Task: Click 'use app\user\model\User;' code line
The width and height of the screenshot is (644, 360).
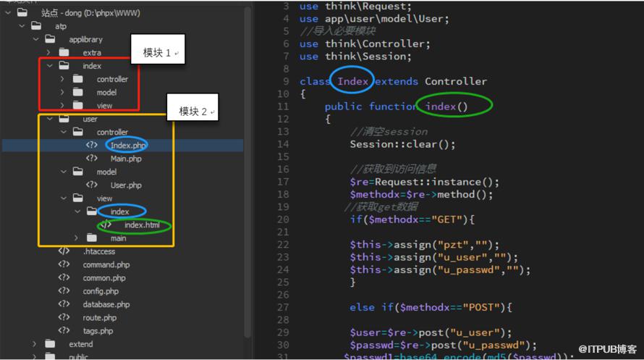Action: [374, 19]
